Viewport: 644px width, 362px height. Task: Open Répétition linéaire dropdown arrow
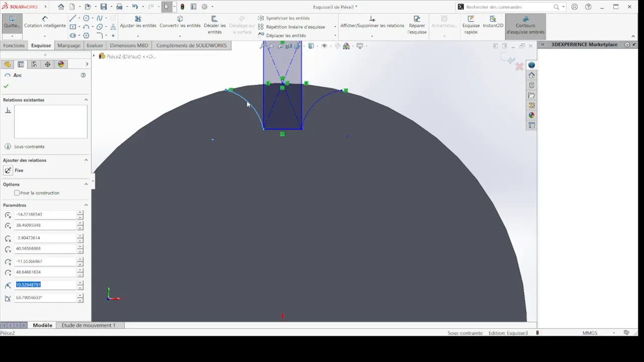tap(335, 27)
